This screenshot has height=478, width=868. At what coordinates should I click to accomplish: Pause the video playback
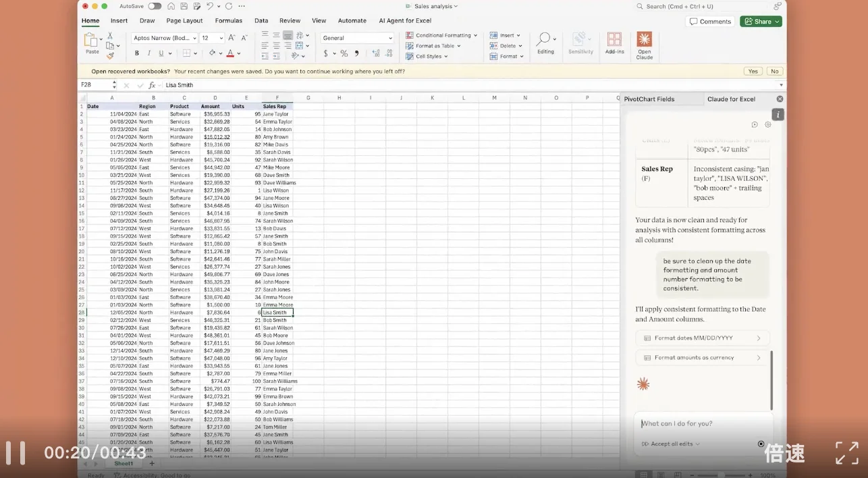pos(15,452)
